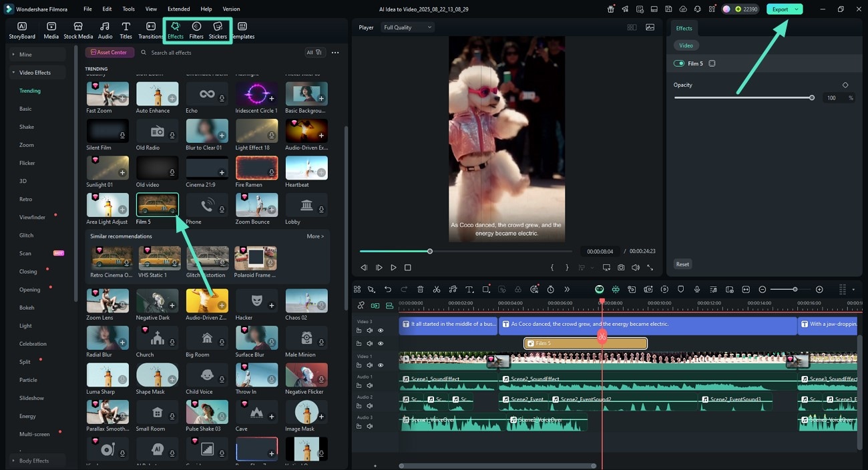Toggle visibility eye of Video 1 track
Screen dimensions: 868x470
(381, 365)
